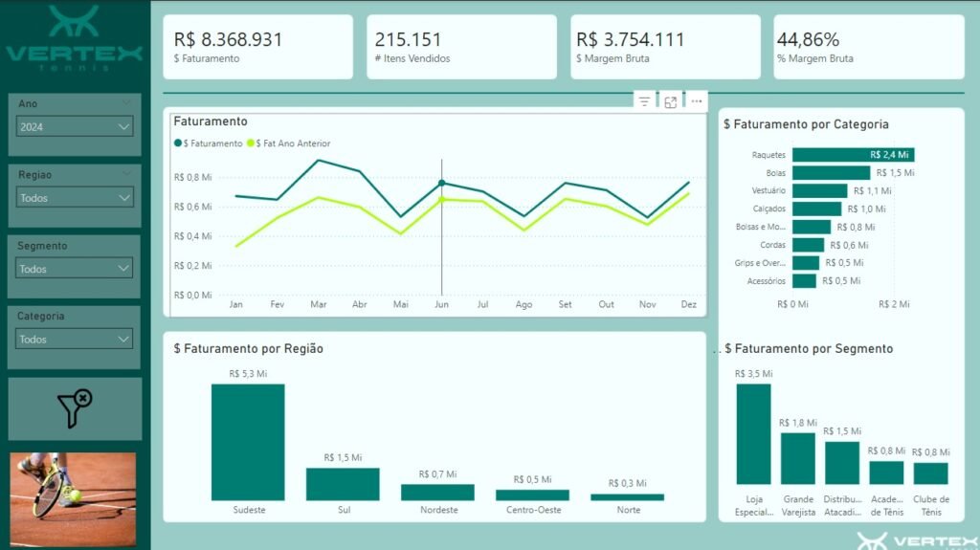Click the Vertex Tennis logo at top left
This screenshot has width=980, height=550.
click(74, 38)
